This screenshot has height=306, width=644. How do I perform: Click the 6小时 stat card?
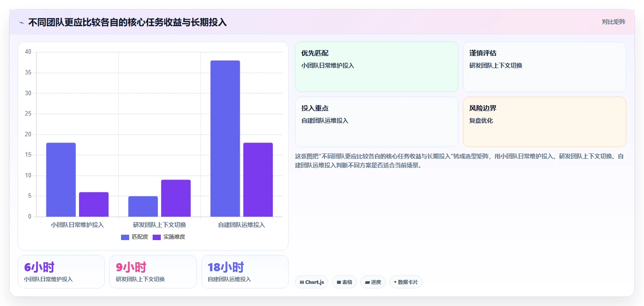coord(61,272)
